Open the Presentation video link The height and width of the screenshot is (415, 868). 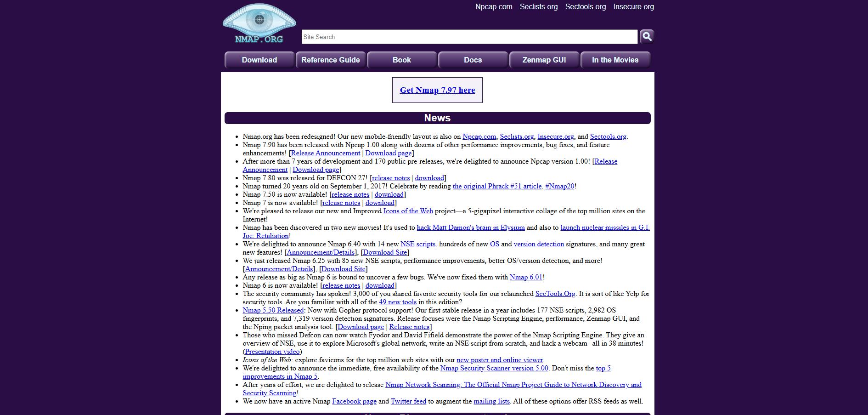tap(272, 352)
